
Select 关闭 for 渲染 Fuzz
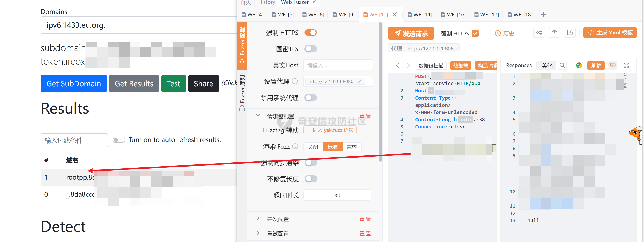pos(313,147)
